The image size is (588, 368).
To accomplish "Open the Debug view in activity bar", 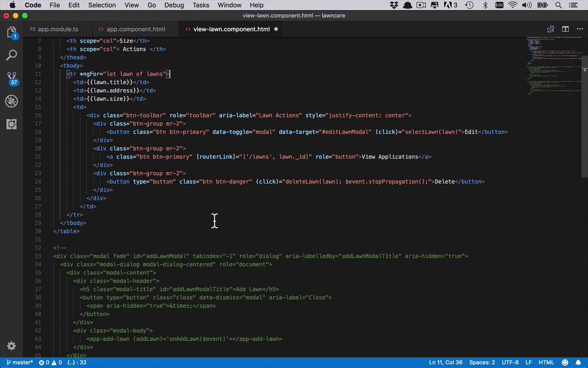I will pyautogui.click(x=11, y=101).
